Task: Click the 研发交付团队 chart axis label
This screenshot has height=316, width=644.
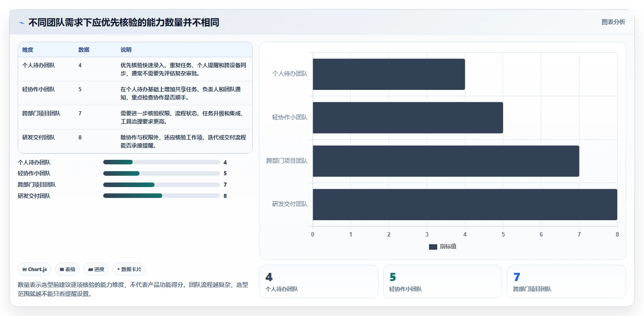Action: (290, 204)
